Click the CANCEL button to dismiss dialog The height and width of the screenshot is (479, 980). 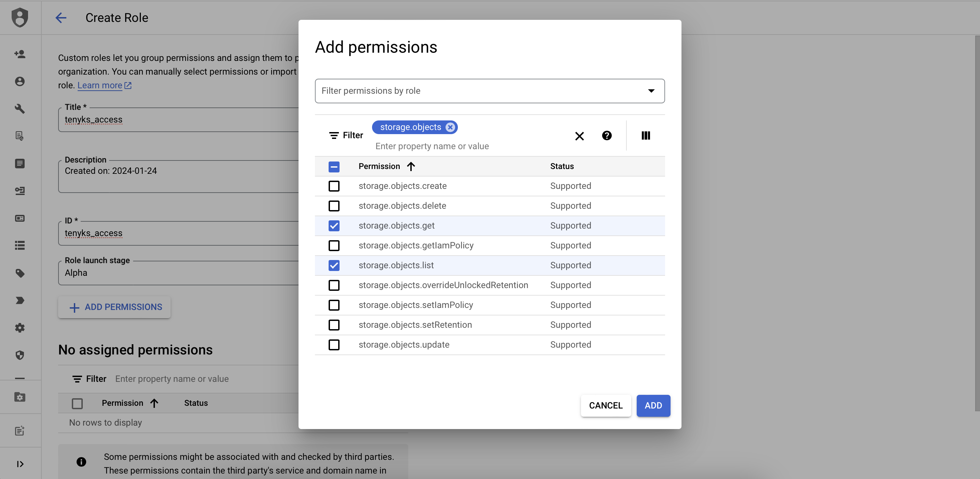[606, 405]
